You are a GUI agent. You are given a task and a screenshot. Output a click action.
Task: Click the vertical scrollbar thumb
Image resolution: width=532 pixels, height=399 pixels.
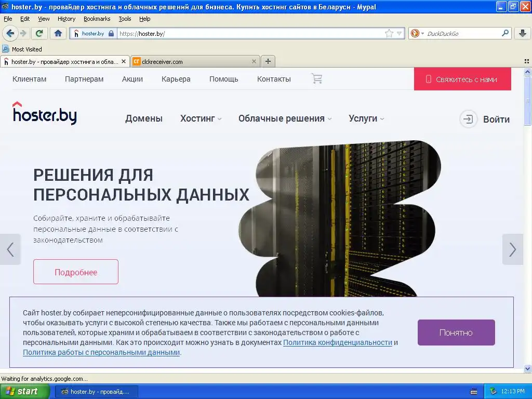click(x=527, y=101)
